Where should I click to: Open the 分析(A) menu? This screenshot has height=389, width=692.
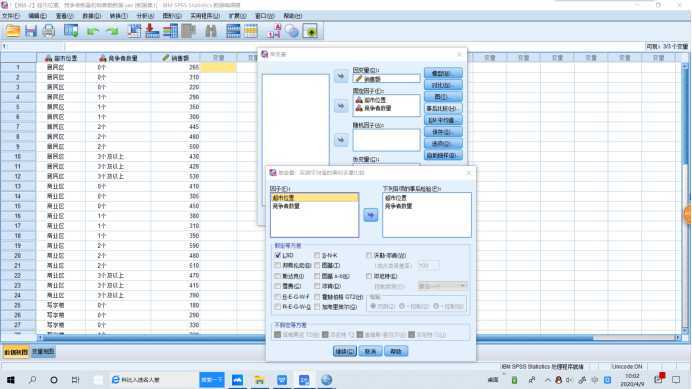[145, 16]
